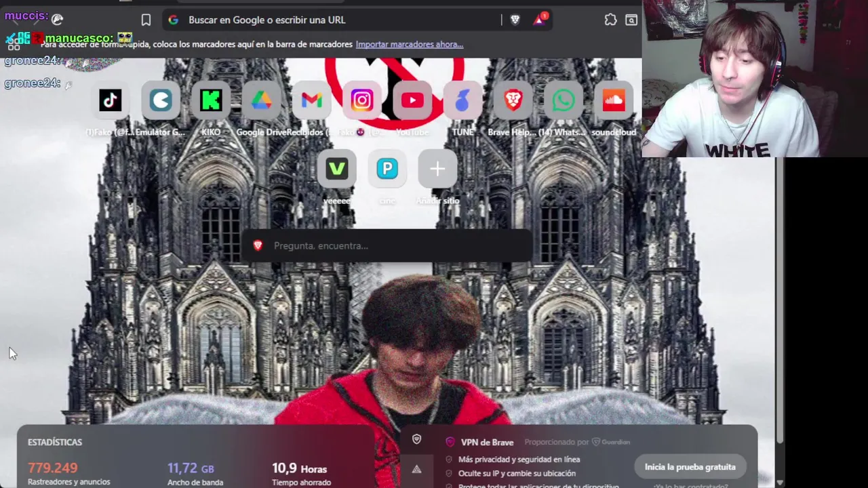
Task: Bookmark this page with the bookmark icon
Action: (146, 20)
